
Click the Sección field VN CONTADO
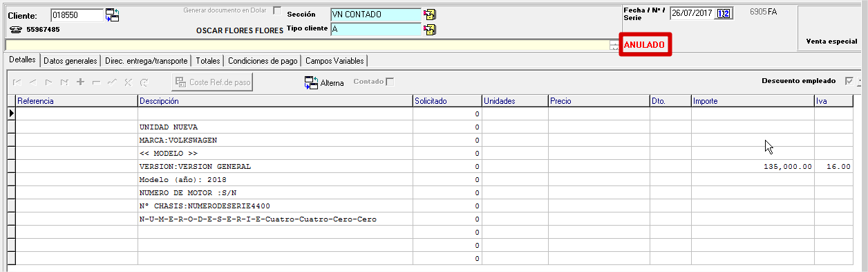[x=376, y=15]
